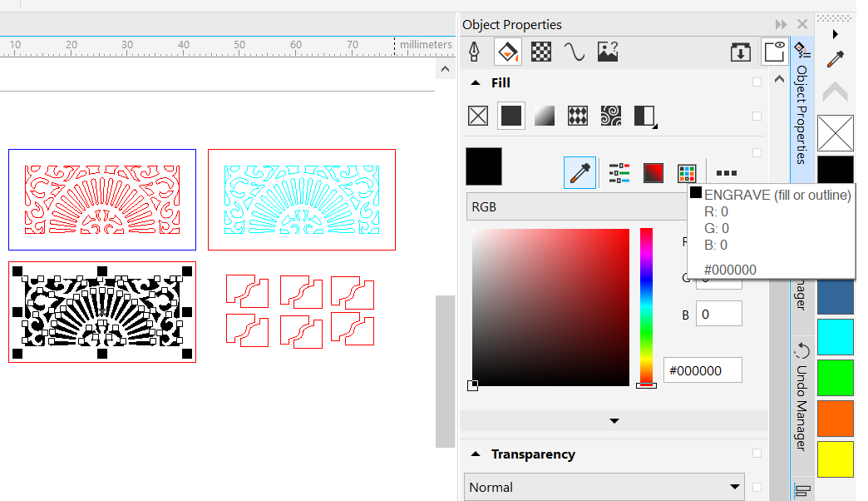The height and width of the screenshot is (501, 868).
Task: Select the Bitmap pattern fill swirl icon
Action: click(x=611, y=116)
